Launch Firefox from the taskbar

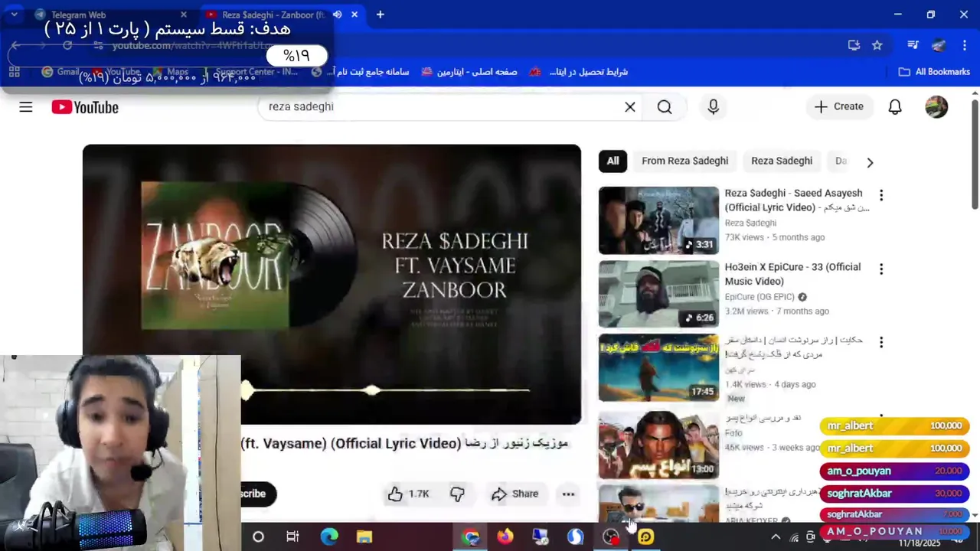(505, 537)
